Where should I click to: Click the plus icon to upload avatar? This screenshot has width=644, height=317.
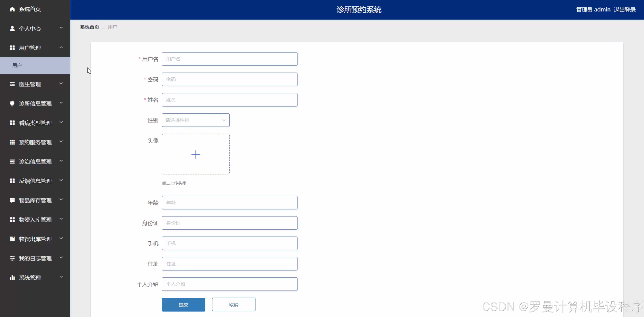(196, 154)
